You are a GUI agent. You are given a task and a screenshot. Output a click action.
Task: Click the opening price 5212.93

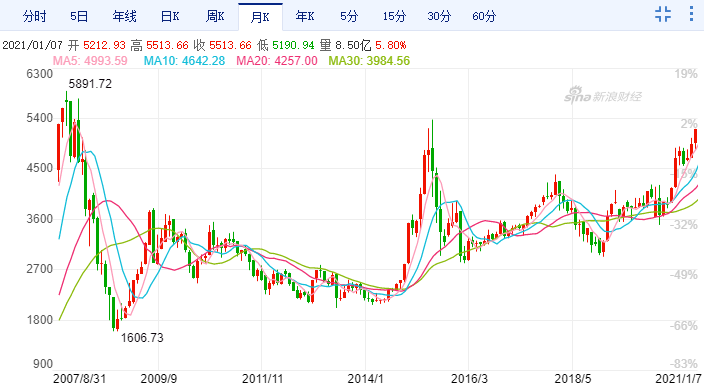coord(104,45)
